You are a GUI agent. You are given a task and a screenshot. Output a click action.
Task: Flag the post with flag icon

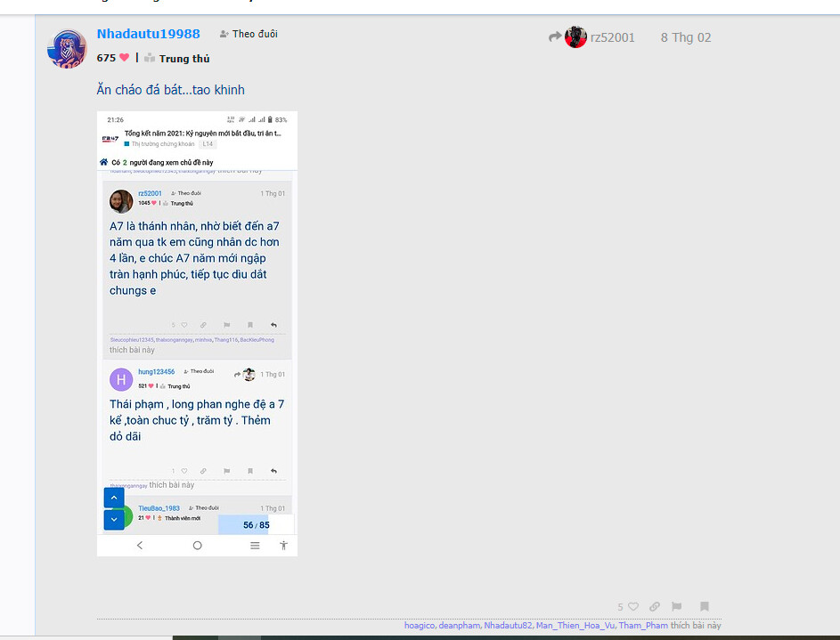click(677, 606)
